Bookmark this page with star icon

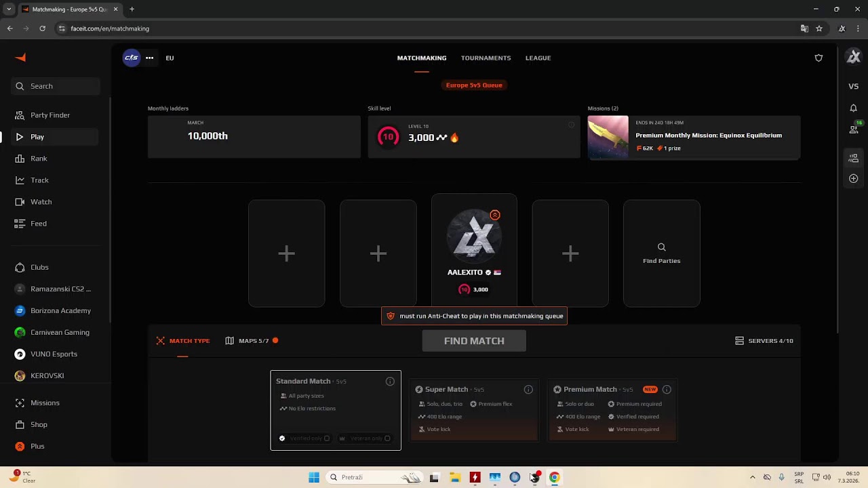click(819, 28)
